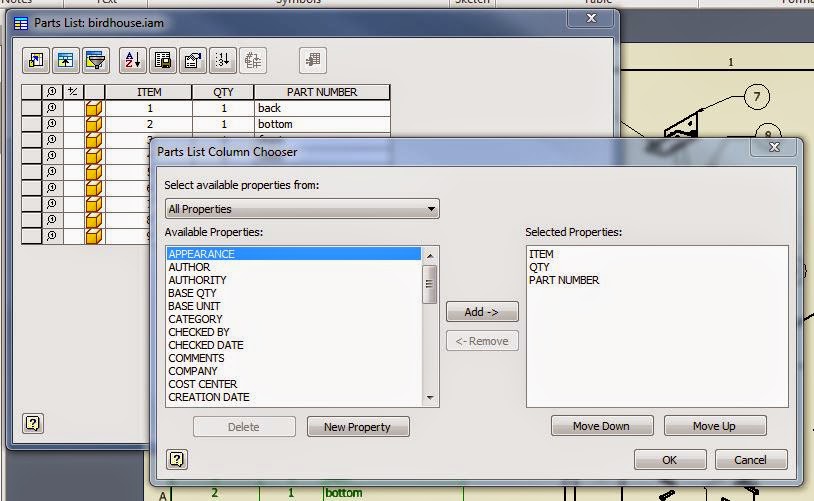Click the <- Remove button
The width and height of the screenshot is (814, 501).
482,341
